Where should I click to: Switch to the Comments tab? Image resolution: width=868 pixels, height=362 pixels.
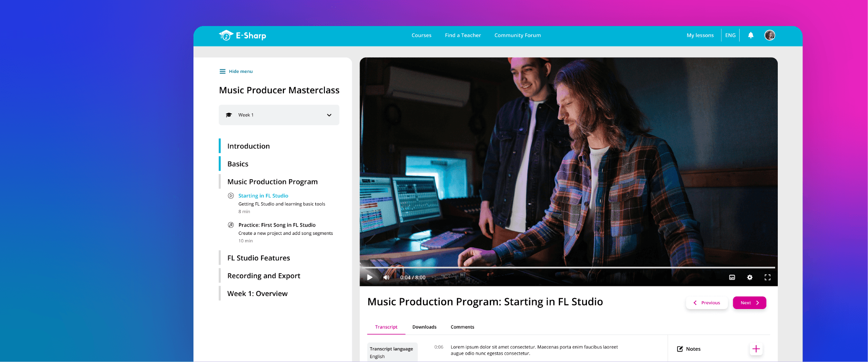(462, 327)
